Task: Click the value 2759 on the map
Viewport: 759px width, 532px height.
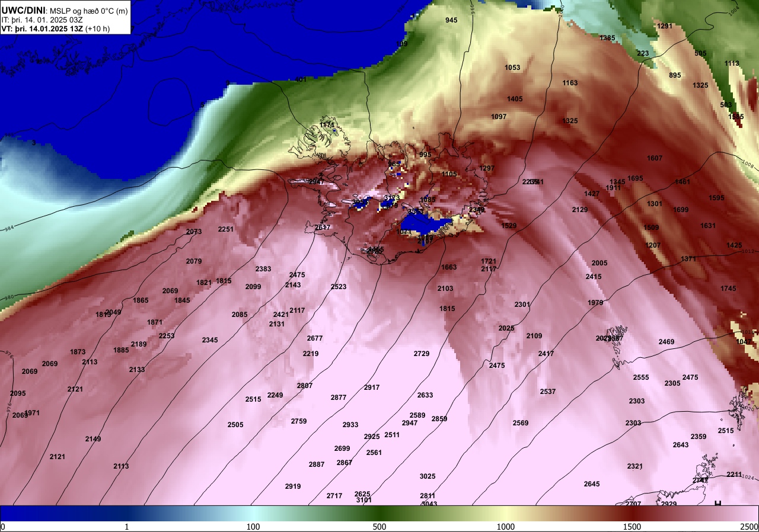Action: [x=299, y=421]
